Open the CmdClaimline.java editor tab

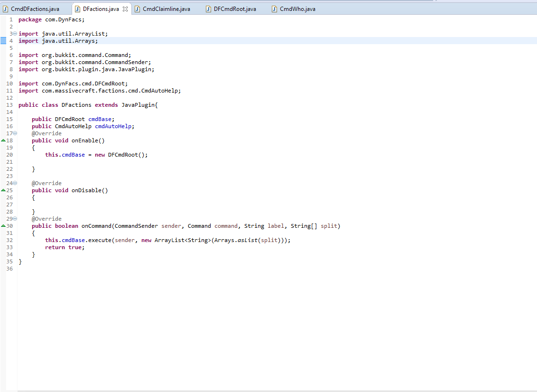(x=166, y=9)
